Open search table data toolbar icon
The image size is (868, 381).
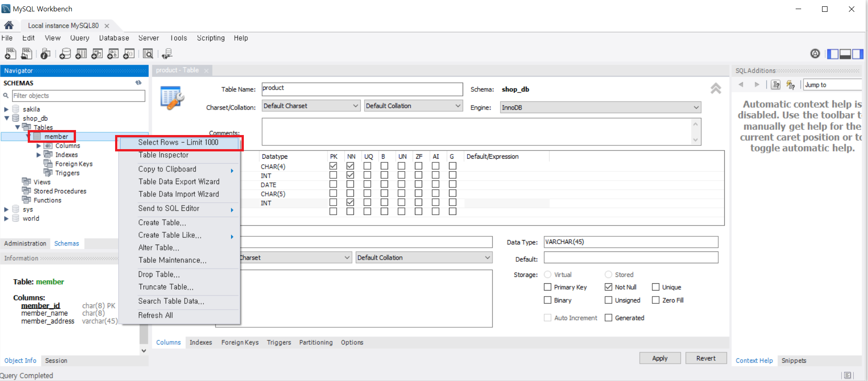click(148, 54)
